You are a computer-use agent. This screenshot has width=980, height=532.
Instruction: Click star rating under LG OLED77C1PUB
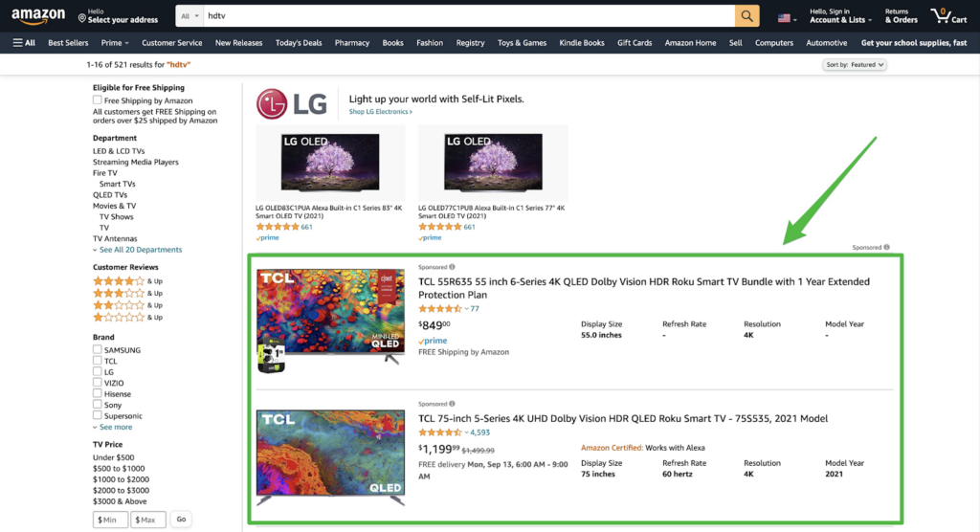pos(440,227)
